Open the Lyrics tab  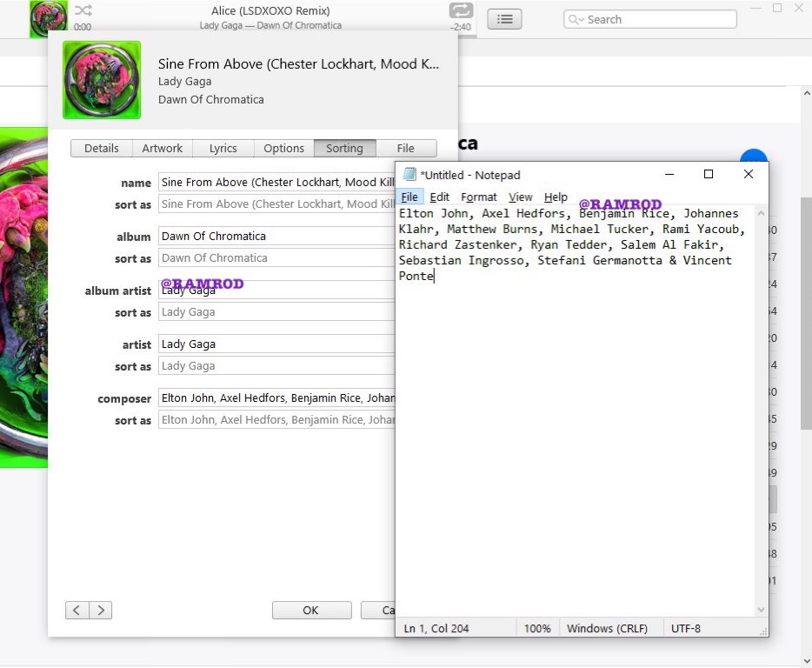pyautogui.click(x=223, y=148)
